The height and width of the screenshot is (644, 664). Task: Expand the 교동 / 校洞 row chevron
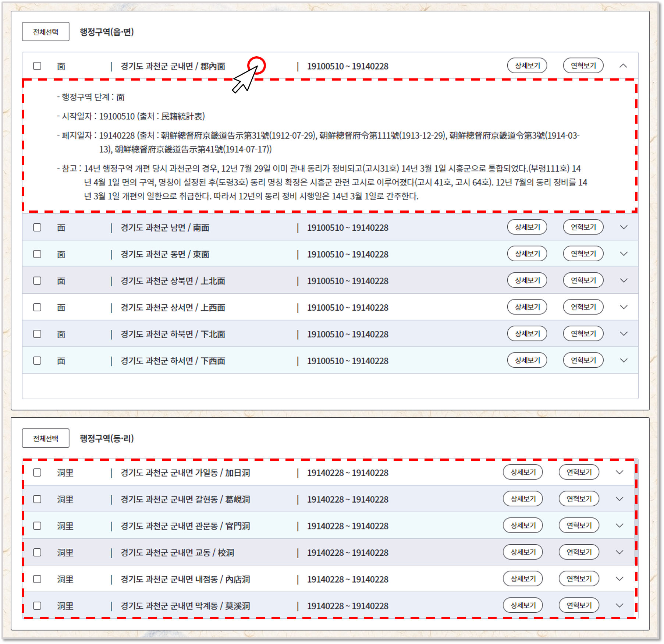[619, 552]
